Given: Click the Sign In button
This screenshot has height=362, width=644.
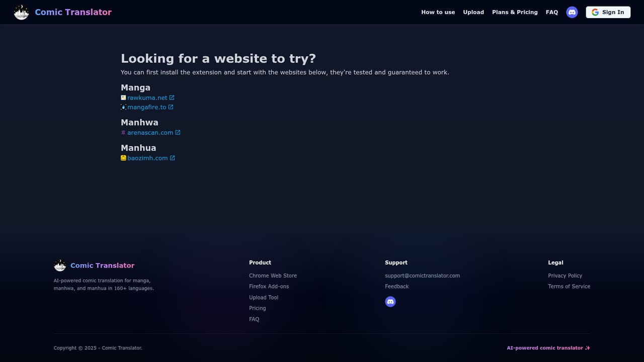Looking at the screenshot, I should tap(608, 12).
